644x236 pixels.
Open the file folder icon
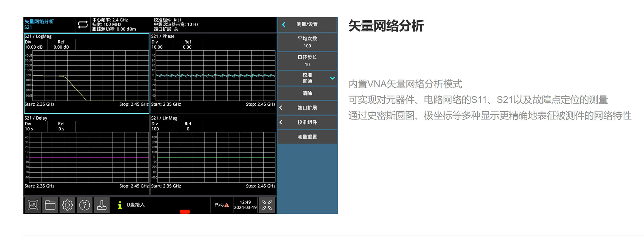pyautogui.click(x=50, y=205)
